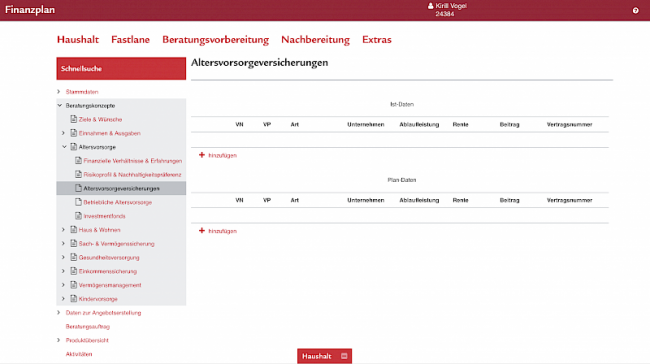Click the Schnellsuche search field

pos(121,68)
